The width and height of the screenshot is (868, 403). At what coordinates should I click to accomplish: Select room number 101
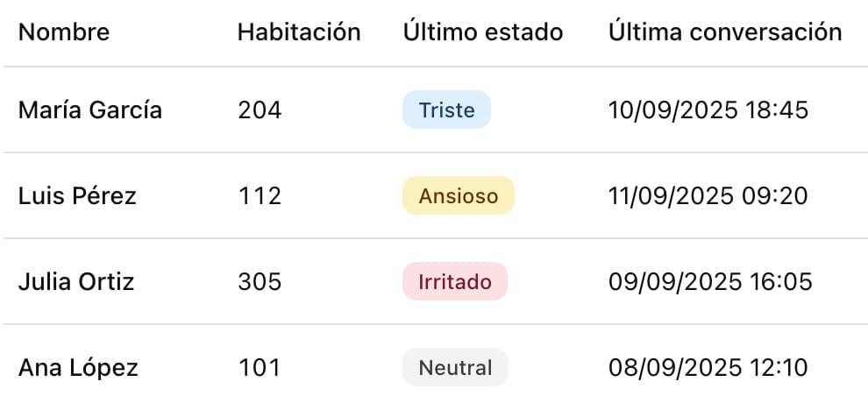tap(259, 368)
